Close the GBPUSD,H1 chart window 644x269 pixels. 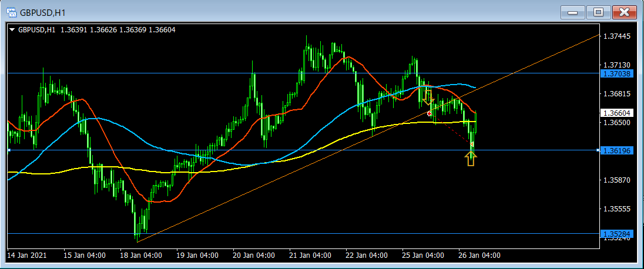tap(625, 12)
